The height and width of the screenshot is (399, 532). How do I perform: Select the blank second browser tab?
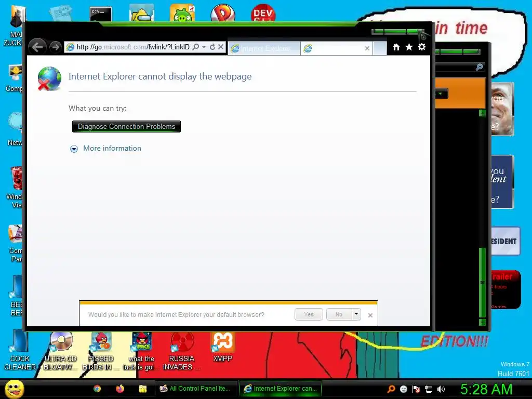tap(337, 48)
